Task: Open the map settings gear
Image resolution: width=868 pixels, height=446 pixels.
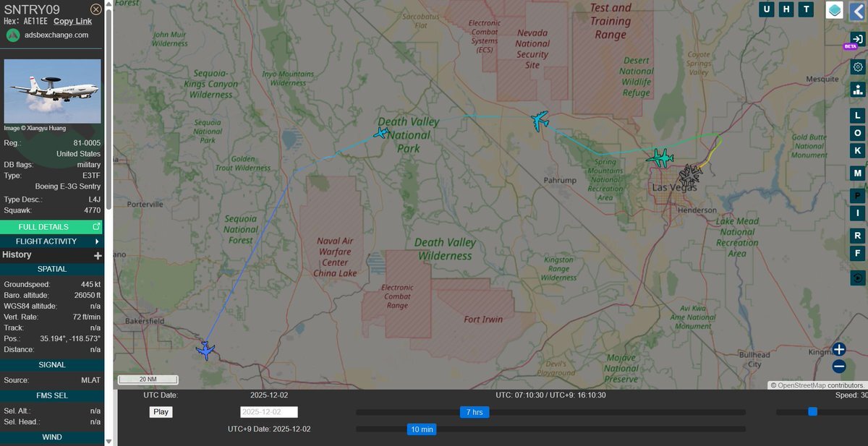Action: (x=858, y=67)
